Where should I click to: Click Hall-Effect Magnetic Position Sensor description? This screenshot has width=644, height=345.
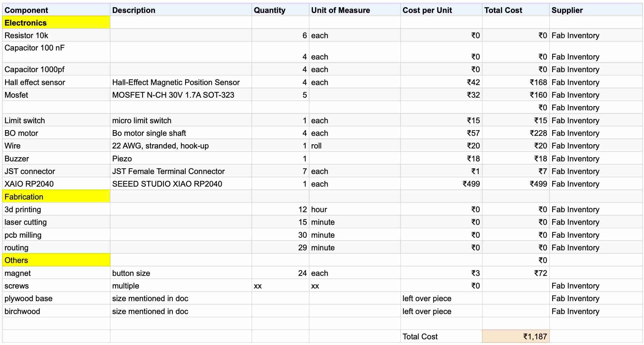pos(181,82)
